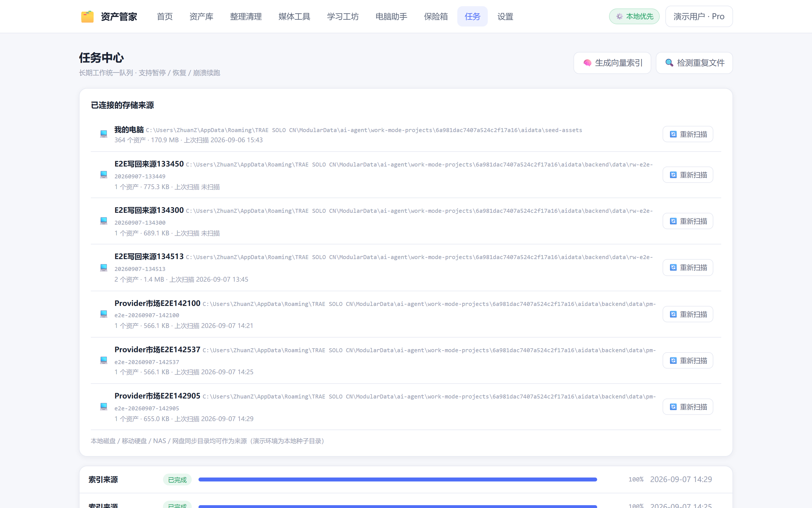The image size is (812, 508).
Task: Click the 364 个资产 · 170.9 MB details line
Action: click(189, 140)
